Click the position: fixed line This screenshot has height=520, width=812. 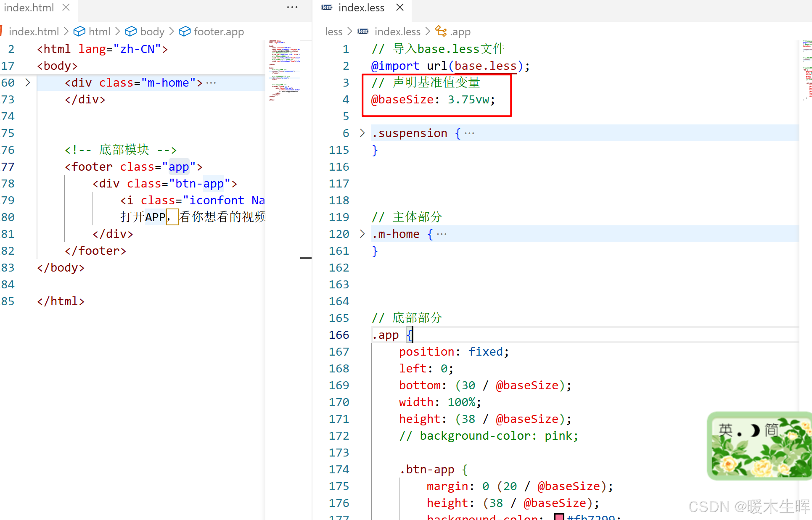coord(454,351)
